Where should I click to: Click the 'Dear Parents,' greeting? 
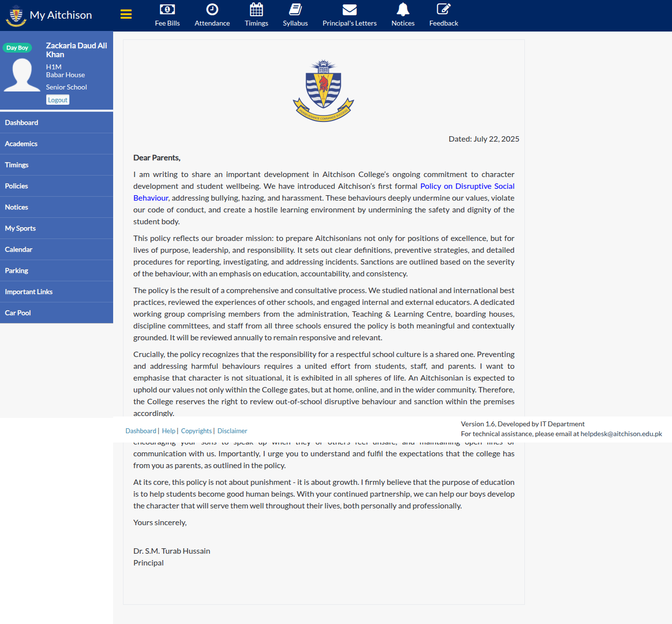coord(157,158)
